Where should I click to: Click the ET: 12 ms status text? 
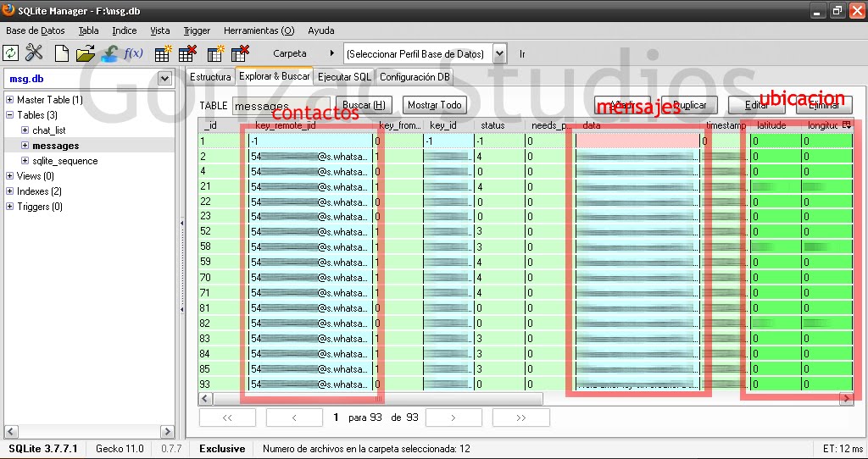pyautogui.click(x=843, y=449)
